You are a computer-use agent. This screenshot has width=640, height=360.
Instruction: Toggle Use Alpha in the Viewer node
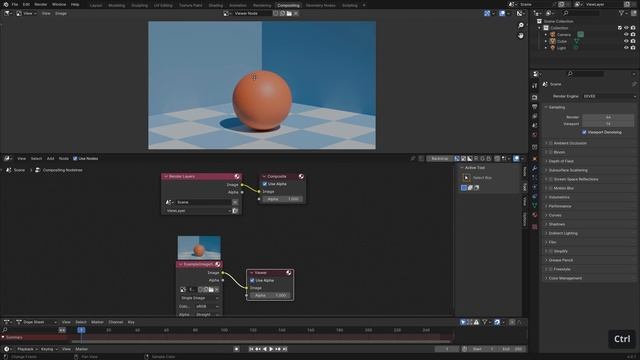point(252,280)
